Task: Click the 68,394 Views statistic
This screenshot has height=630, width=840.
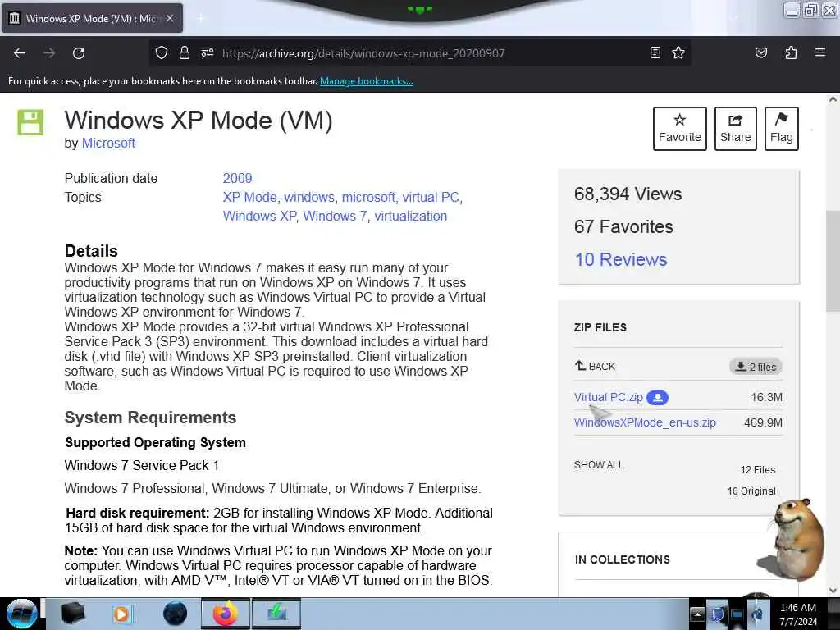Action: (x=628, y=194)
